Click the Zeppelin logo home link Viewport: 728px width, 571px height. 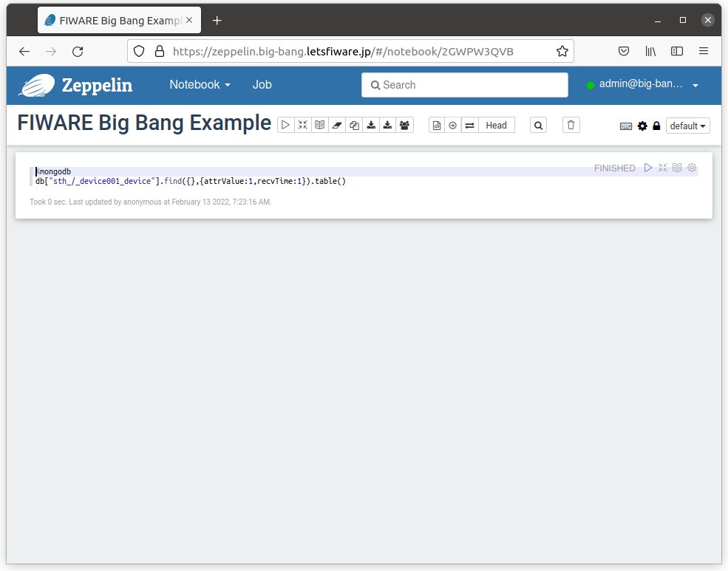click(75, 86)
